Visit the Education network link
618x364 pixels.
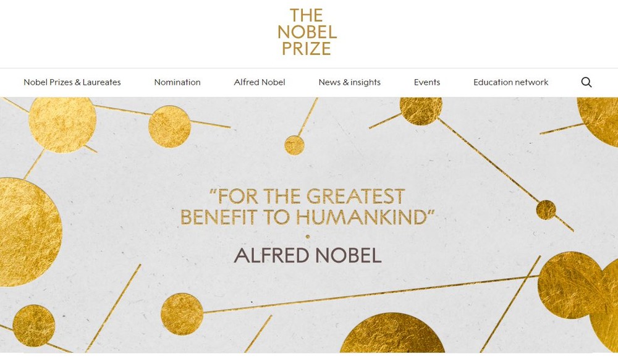511,82
